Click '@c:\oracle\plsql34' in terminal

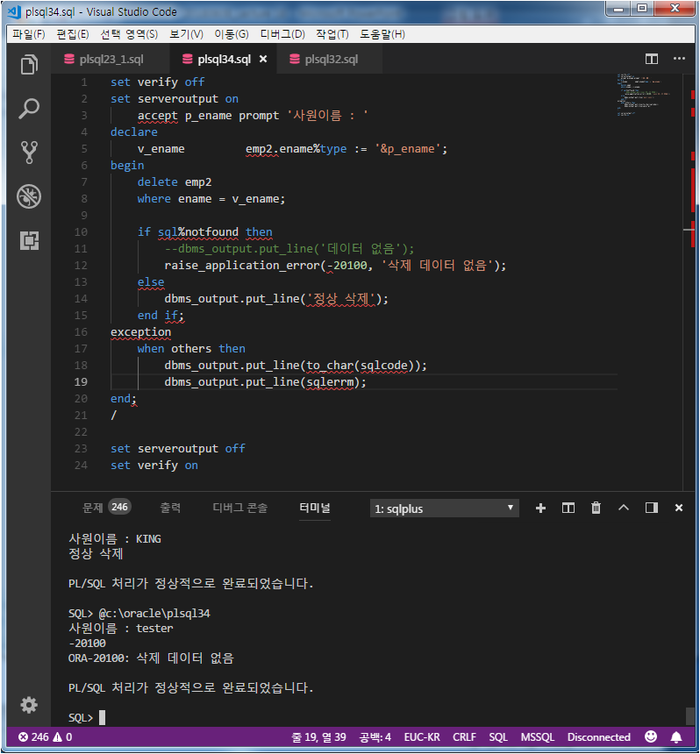tap(154, 614)
